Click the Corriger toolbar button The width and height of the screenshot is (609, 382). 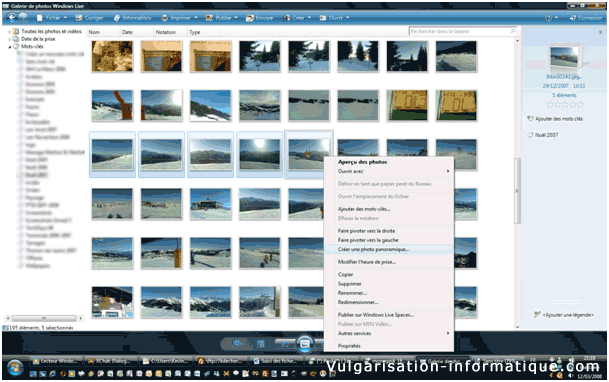90,18
